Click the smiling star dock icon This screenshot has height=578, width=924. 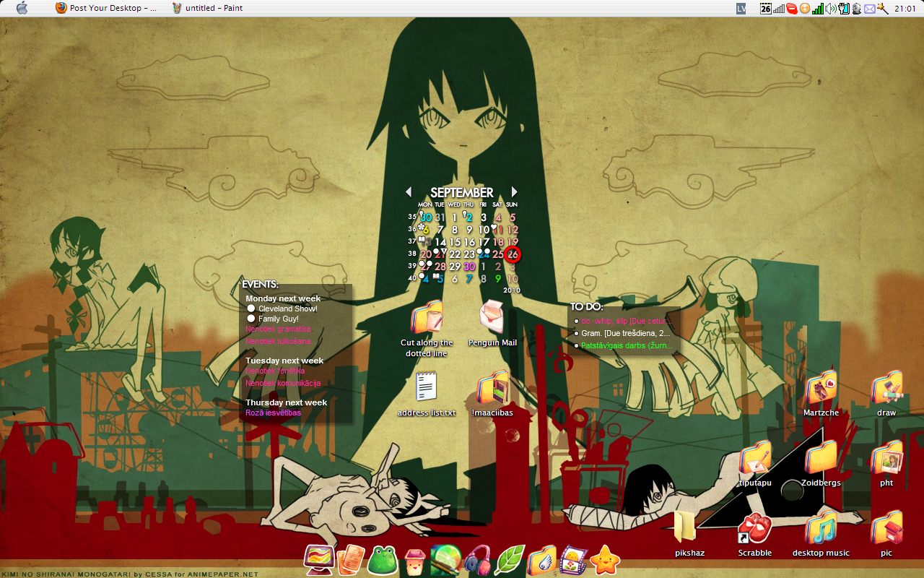(605, 560)
